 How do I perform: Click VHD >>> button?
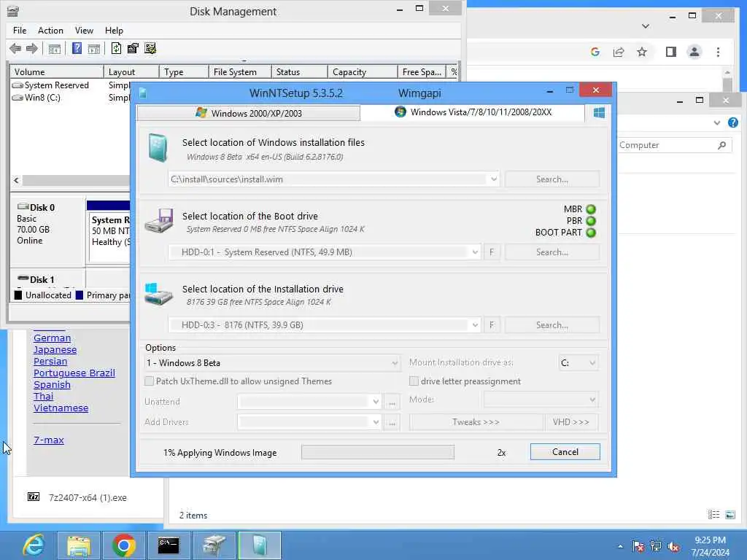click(571, 422)
